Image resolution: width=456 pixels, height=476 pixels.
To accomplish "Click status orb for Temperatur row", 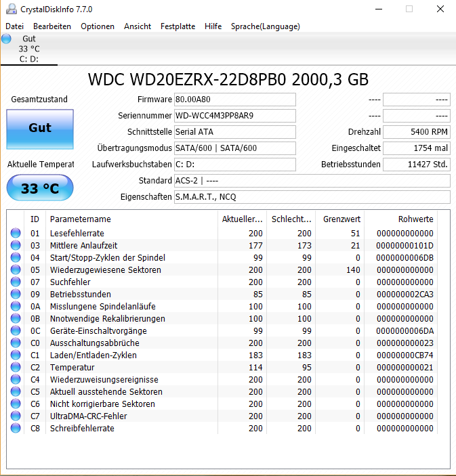I will click(16, 367).
